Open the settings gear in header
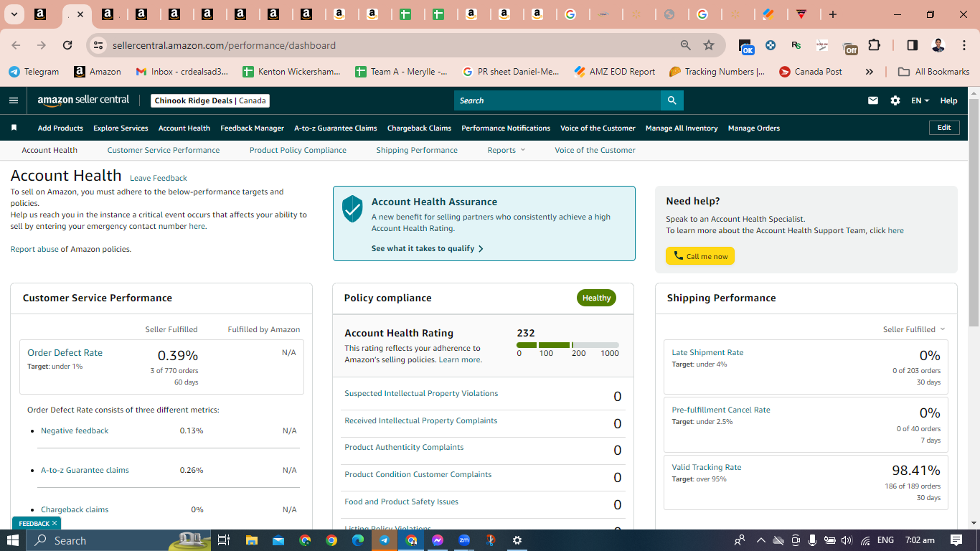 [x=895, y=100]
